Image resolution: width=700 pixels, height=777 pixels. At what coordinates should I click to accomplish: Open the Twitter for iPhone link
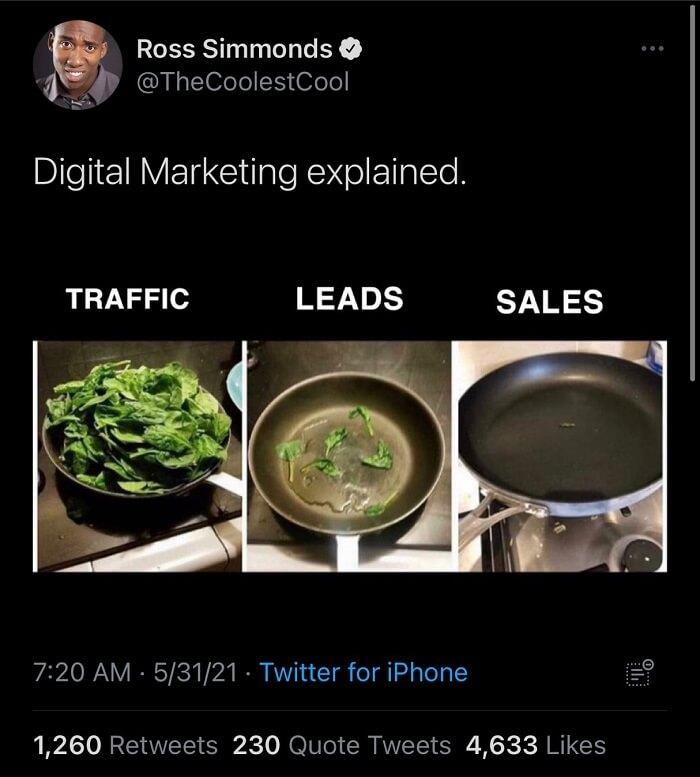coord(364,672)
